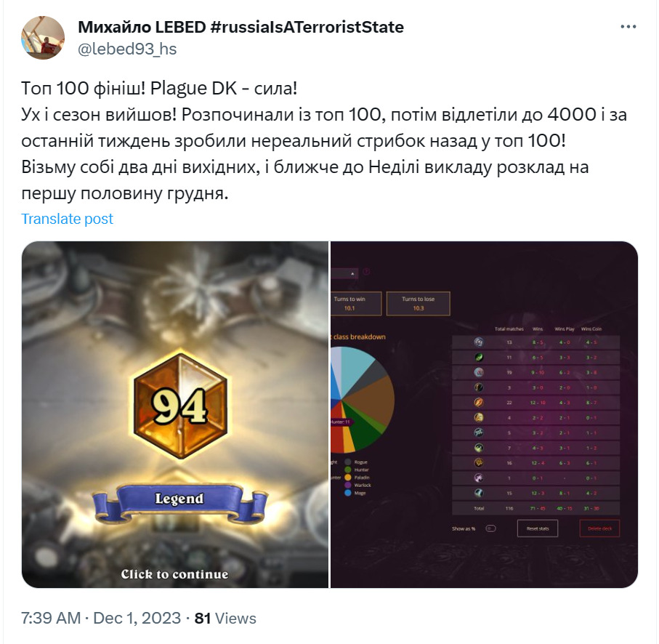Open the Legend rank 94 image

[x=175, y=414]
